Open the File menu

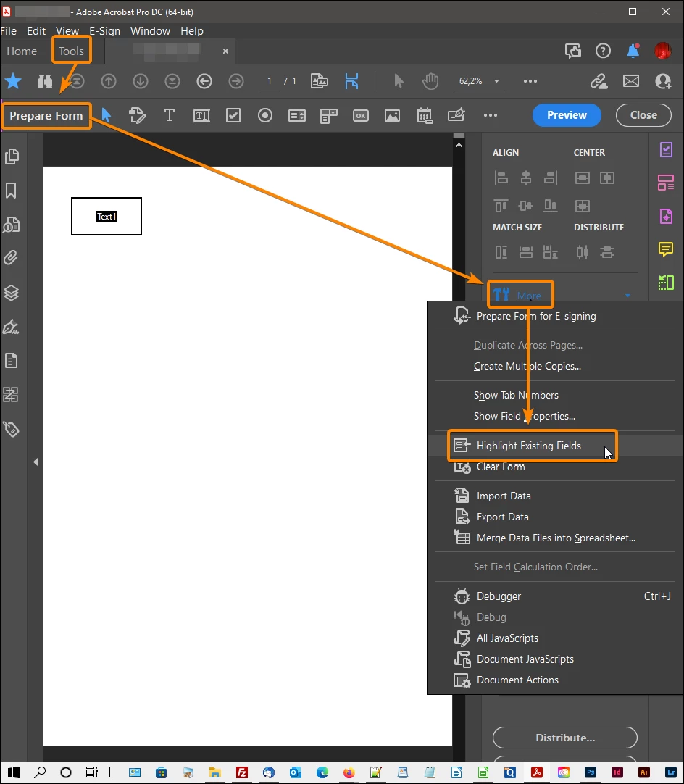(9, 31)
